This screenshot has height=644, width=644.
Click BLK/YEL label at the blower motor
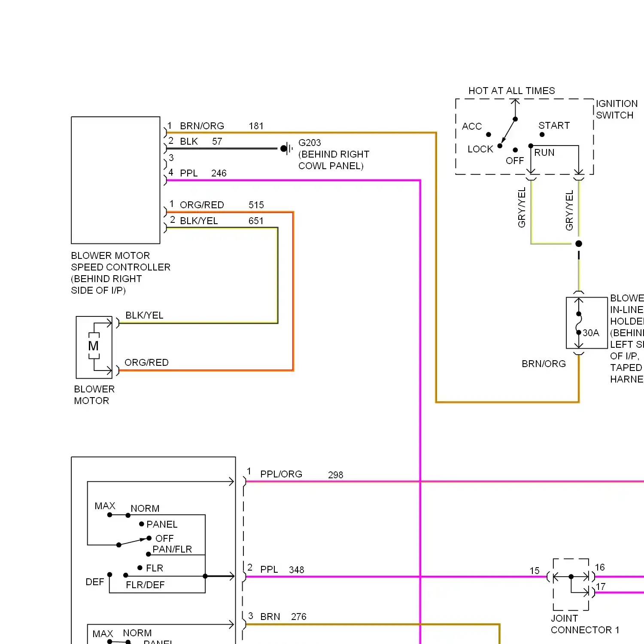click(x=144, y=315)
